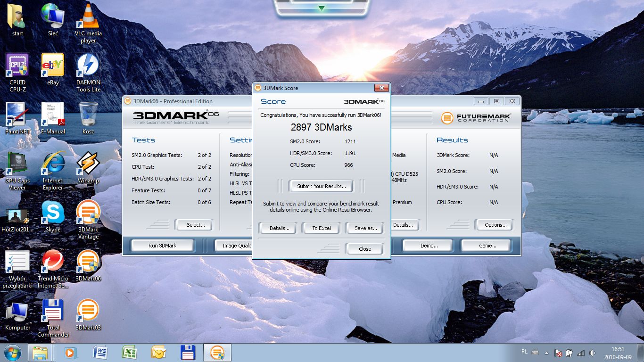Close the 3DMark Score dialog with X
The height and width of the screenshot is (362, 644).
[x=381, y=88]
